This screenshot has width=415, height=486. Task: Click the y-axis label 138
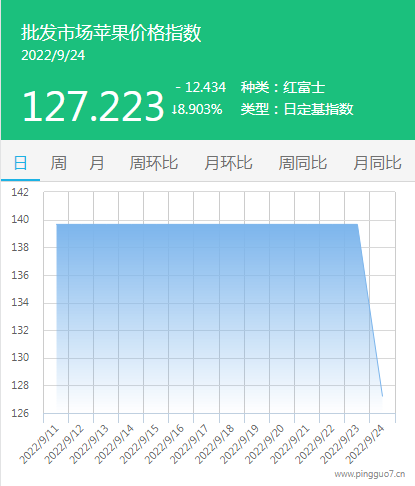(20, 247)
